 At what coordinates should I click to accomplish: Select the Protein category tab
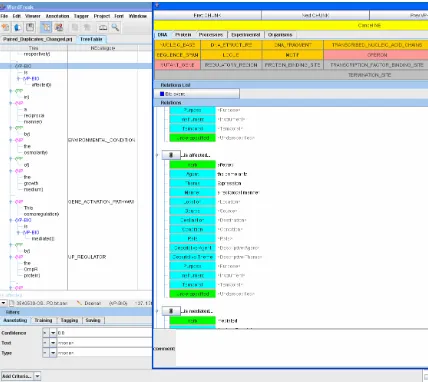pyautogui.click(x=183, y=35)
